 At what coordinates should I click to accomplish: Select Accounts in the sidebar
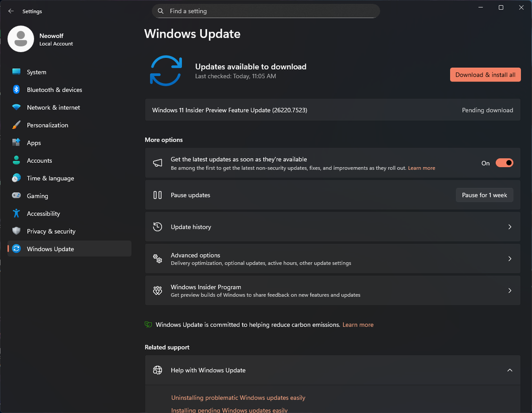70,160
